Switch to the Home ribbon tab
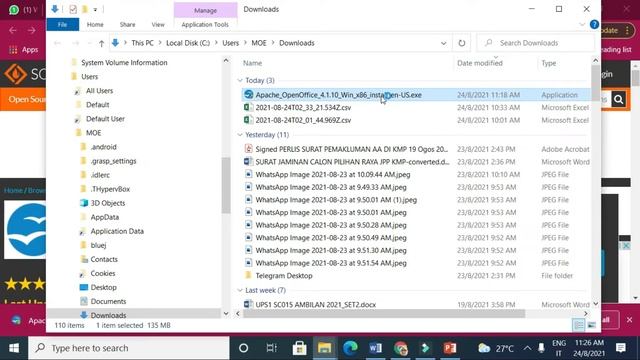This screenshot has width=640, height=360. pyautogui.click(x=95, y=24)
